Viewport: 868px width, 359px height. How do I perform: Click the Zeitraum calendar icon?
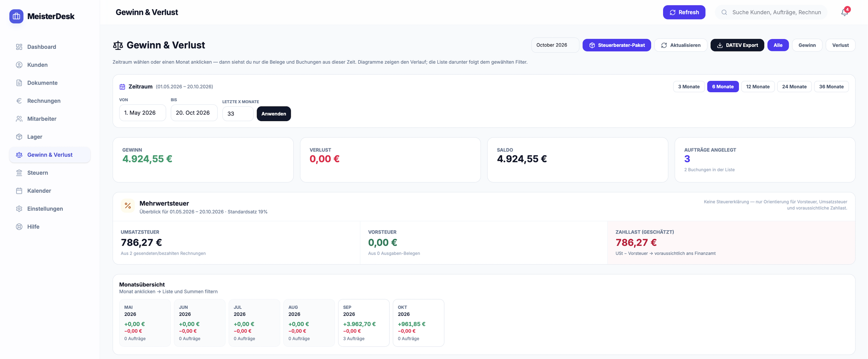[x=122, y=87]
